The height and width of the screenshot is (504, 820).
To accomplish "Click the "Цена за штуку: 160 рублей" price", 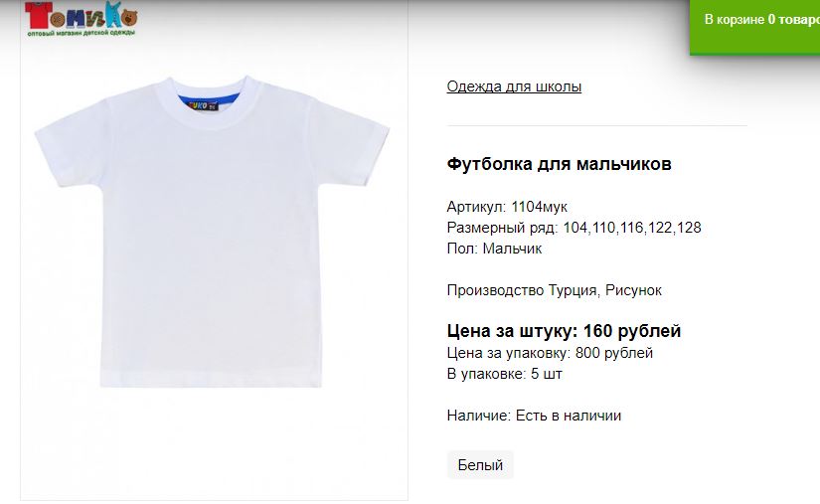I will pyautogui.click(x=564, y=331).
